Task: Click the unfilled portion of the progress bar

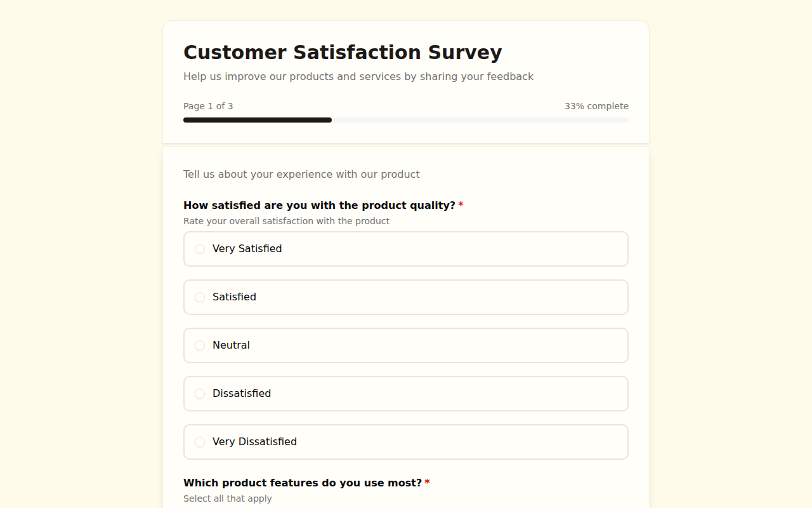Action: pos(480,120)
